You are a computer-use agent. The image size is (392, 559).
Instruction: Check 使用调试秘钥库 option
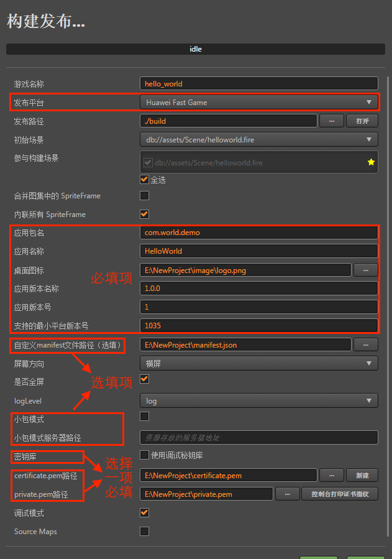point(144,455)
